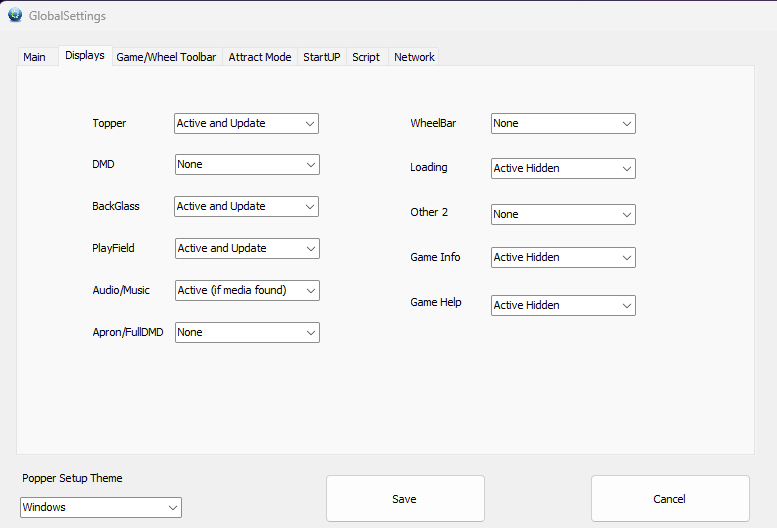Click the Audio/Music label
The image size is (777, 528).
(121, 290)
